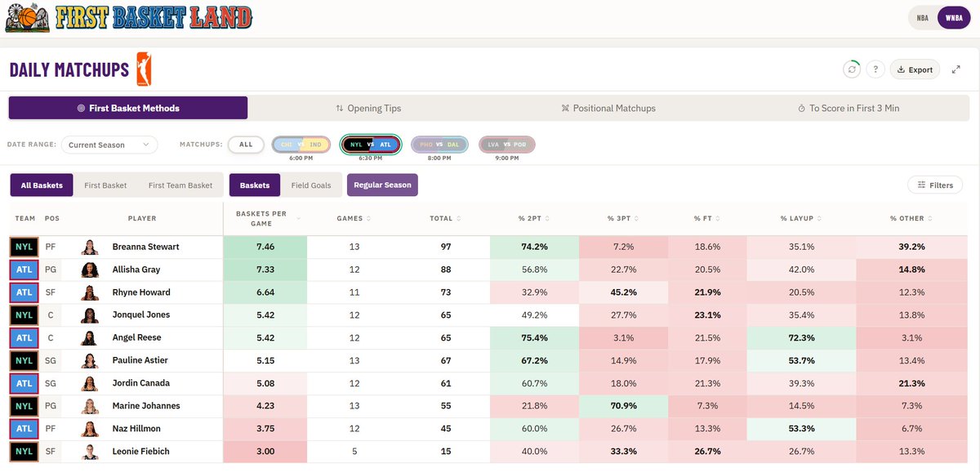Viewport: 980px width, 473px height.
Task: Click Breanna Stewart's player avatar
Action: click(91, 247)
